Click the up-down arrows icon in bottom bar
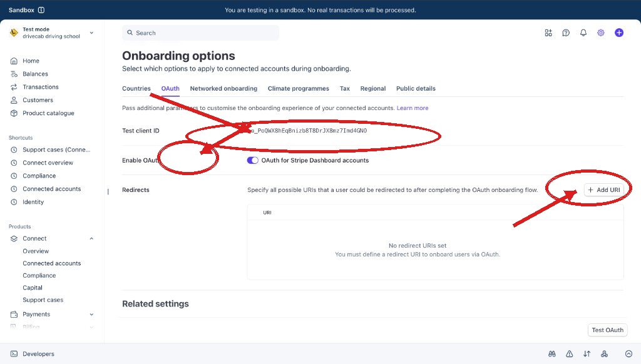Screen dimensions: 641x364 tap(587, 354)
